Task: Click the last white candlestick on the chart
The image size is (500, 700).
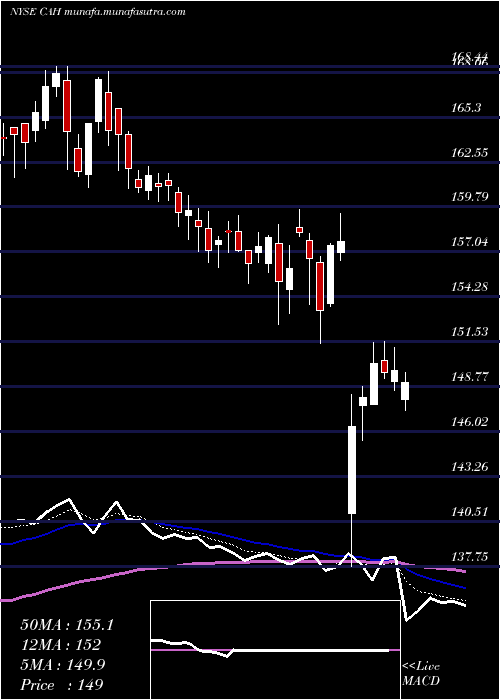Action: (405, 391)
